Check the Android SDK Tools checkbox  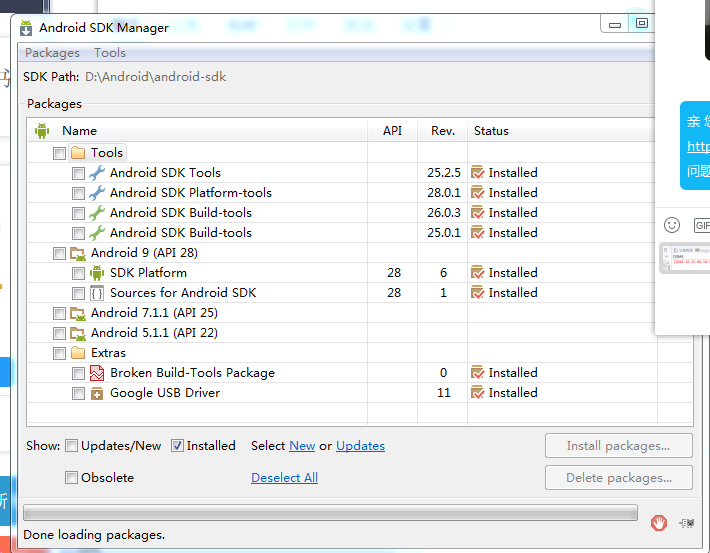coord(78,173)
